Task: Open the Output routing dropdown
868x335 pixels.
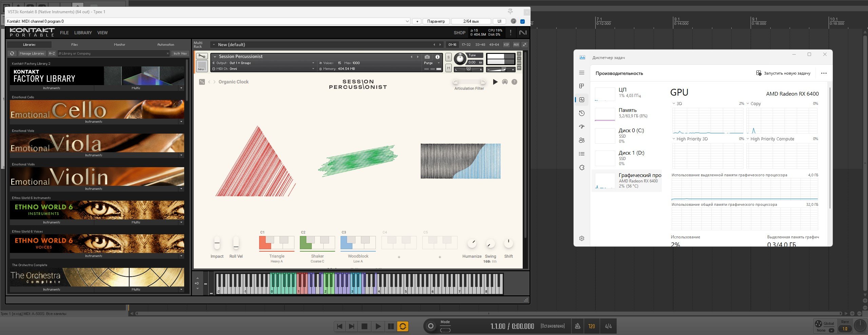Action: (264, 63)
